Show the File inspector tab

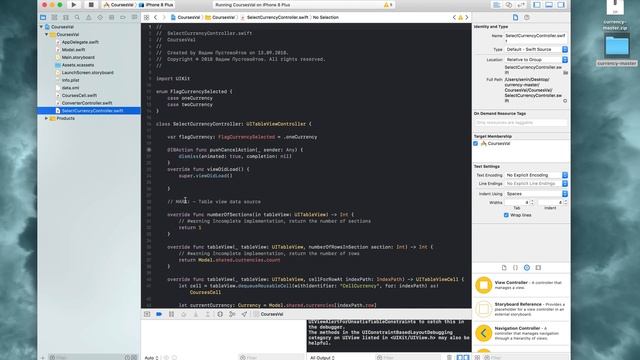click(516, 18)
